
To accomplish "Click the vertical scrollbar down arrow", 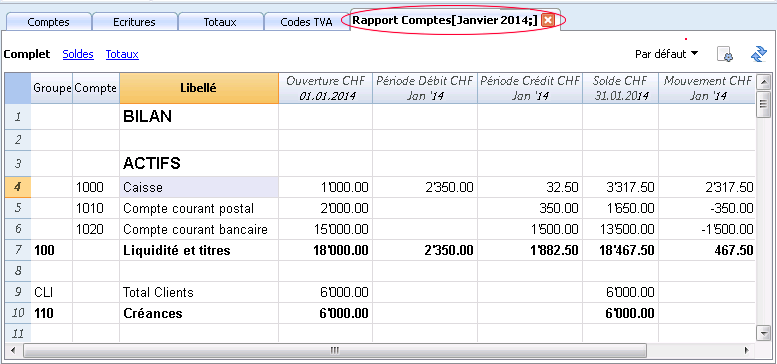I will (x=764, y=333).
